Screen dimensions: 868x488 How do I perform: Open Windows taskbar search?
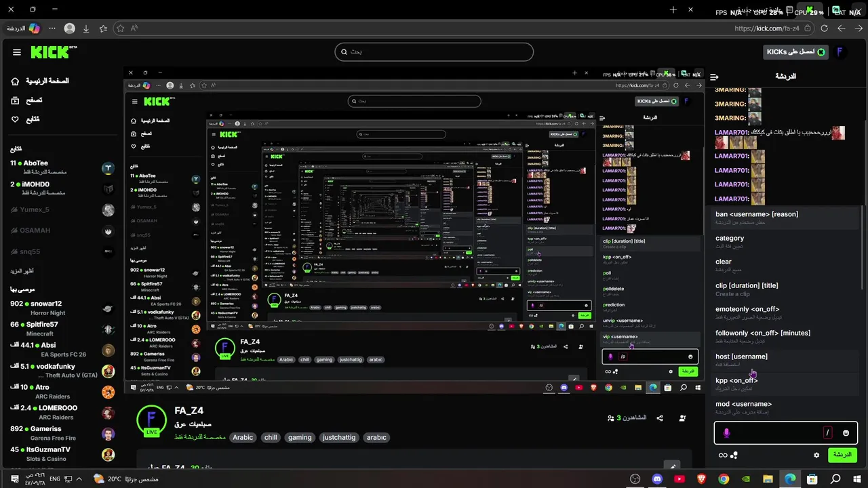pos(835,479)
